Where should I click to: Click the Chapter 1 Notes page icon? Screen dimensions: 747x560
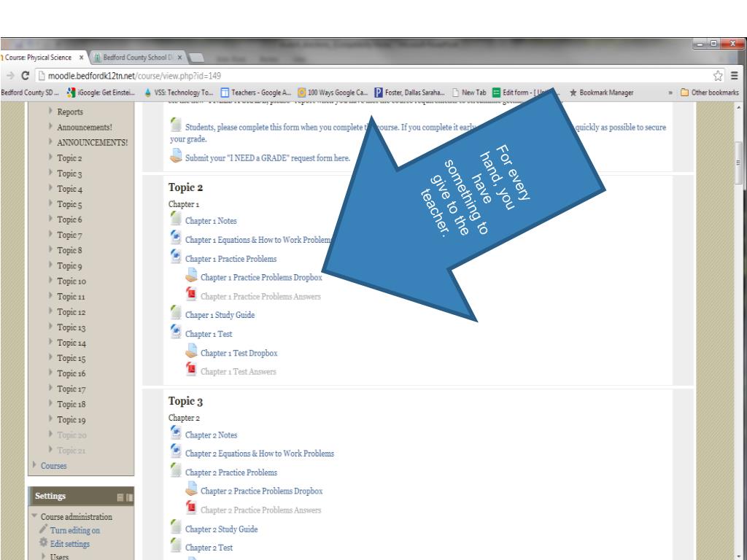(x=176, y=219)
